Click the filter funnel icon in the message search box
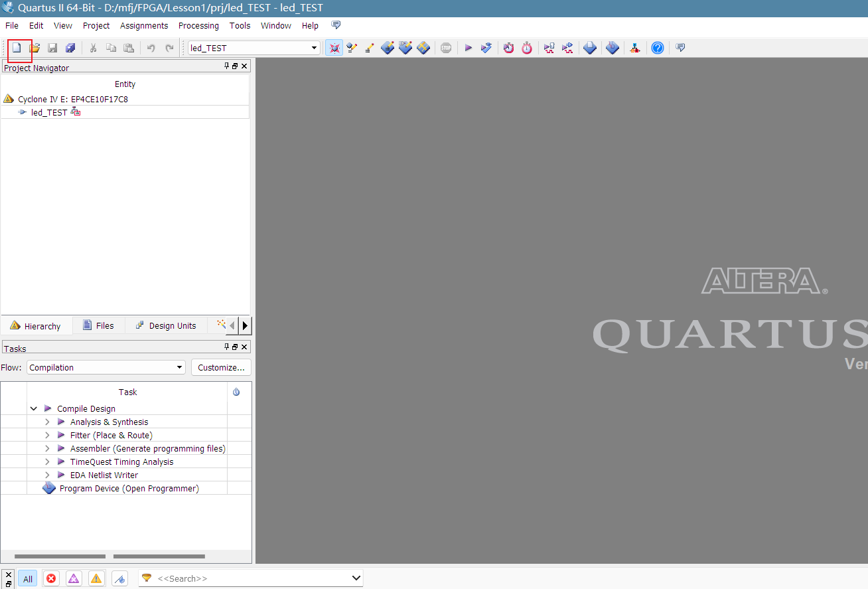Screen dimensions: 868x589 click(147, 578)
